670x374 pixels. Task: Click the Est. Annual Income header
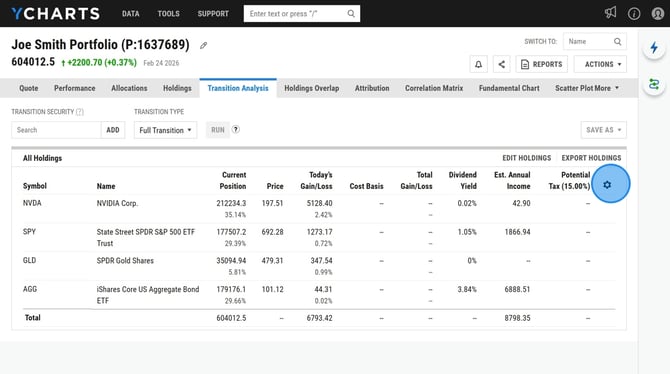pos(512,180)
